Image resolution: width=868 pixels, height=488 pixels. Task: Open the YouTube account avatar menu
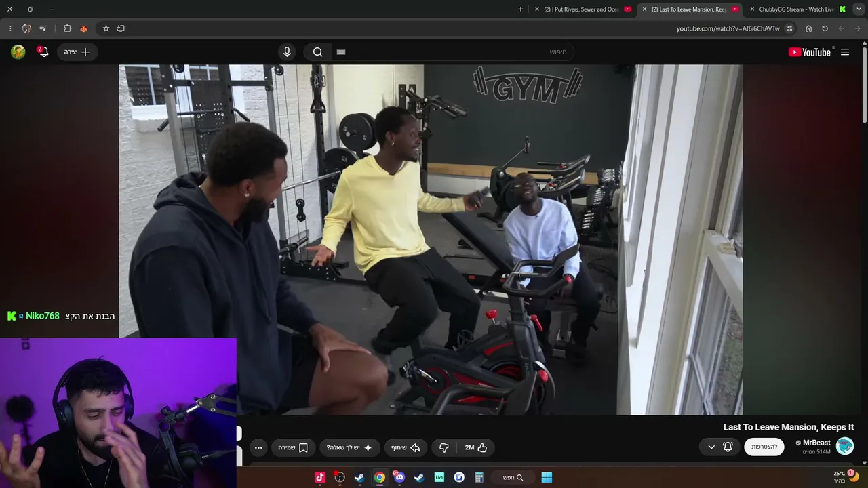point(18,52)
